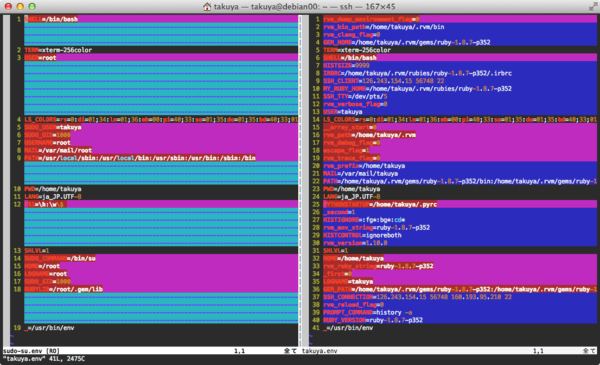Close the terminal window with red button
Image resolution: width=600 pixels, height=365 pixels.
pyautogui.click(x=8, y=7)
